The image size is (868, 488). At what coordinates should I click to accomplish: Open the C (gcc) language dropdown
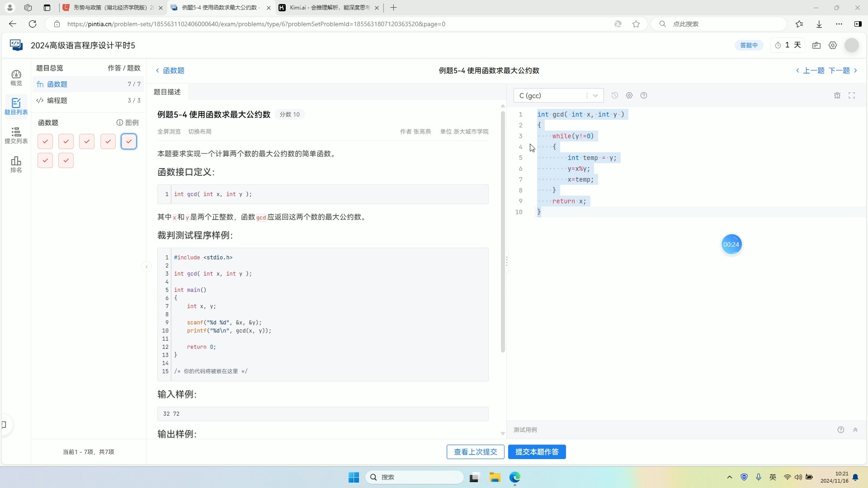pyautogui.click(x=559, y=95)
